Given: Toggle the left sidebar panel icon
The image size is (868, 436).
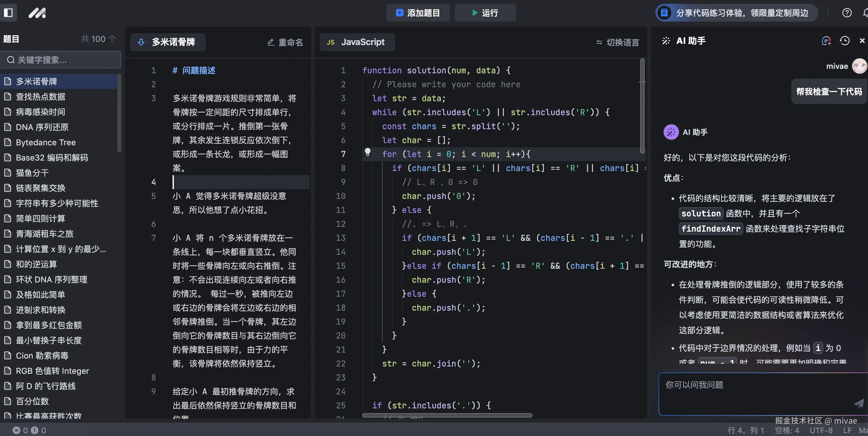Looking at the screenshot, I should click(9, 13).
